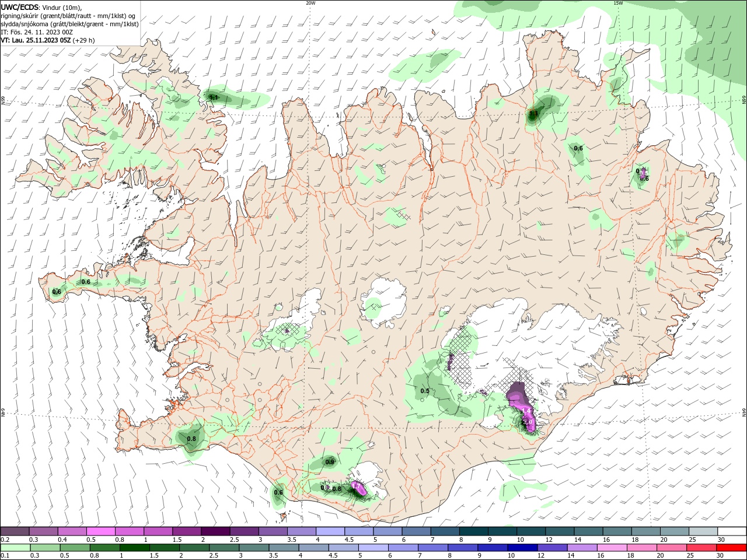Select the 1 dark green swatch, lower legend

point(135,548)
